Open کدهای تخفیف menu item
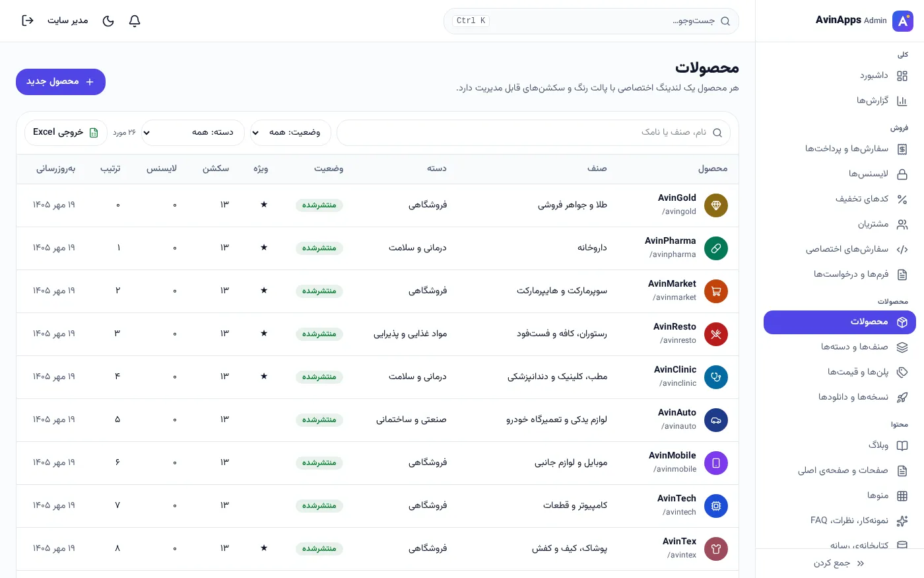This screenshot has width=924, height=578. coord(840,199)
